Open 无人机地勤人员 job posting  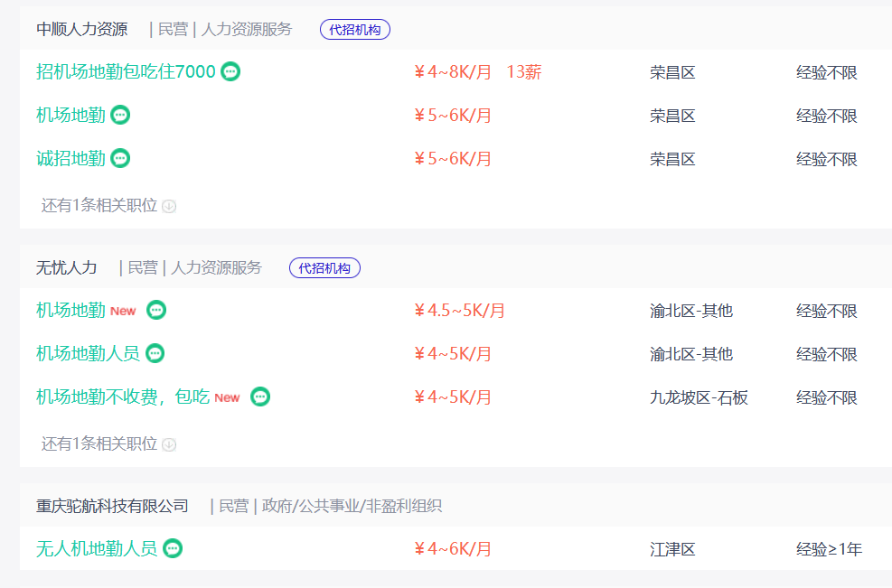click(96, 548)
